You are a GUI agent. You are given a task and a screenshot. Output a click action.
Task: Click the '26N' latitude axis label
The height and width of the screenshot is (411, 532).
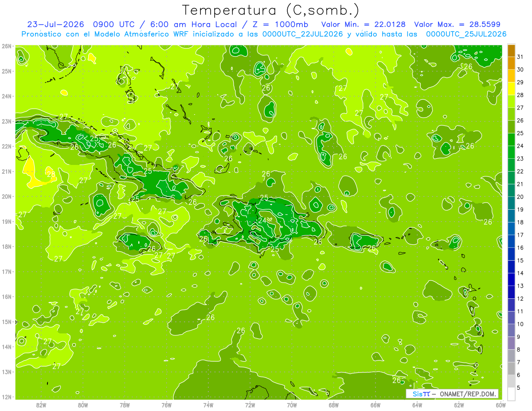(x=6, y=46)
